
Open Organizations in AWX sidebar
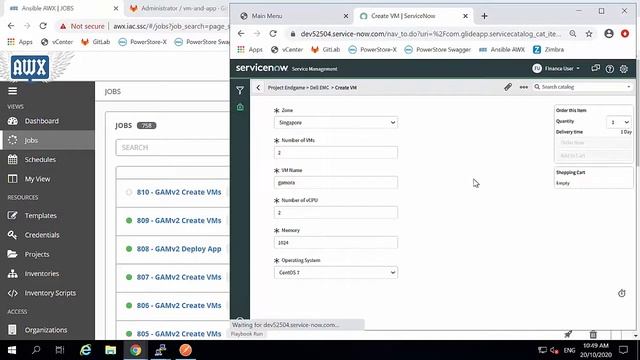pyautogui.click(x=47, y=330)
